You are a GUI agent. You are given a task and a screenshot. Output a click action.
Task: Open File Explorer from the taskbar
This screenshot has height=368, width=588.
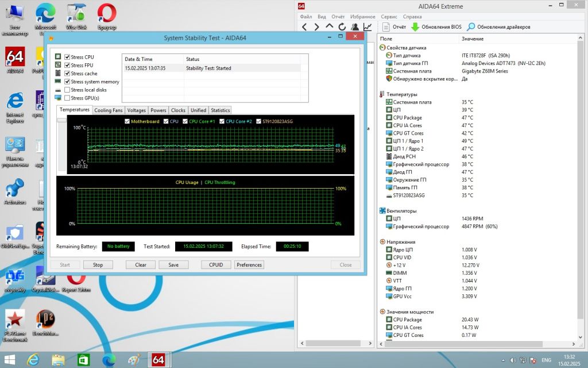click(58, 360)
